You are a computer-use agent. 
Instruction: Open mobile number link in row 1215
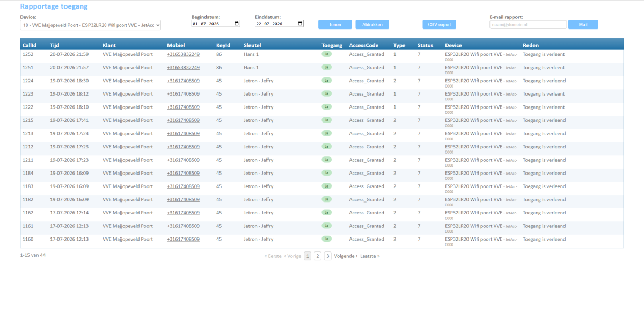[183, 120]
